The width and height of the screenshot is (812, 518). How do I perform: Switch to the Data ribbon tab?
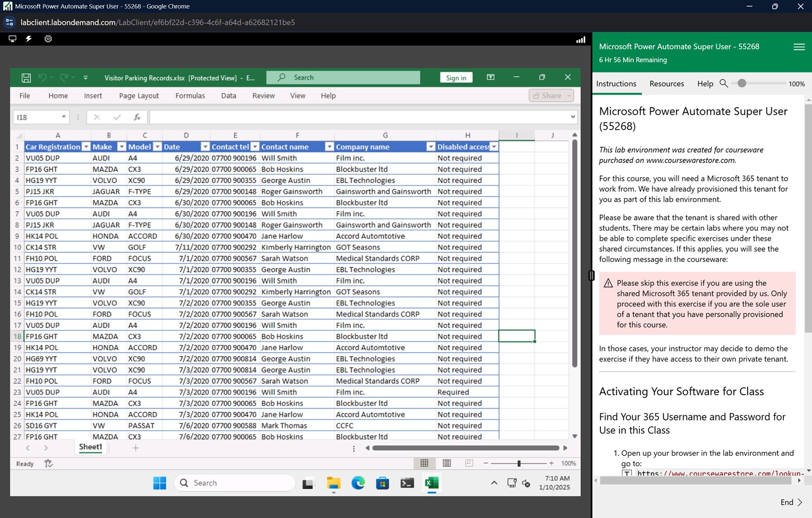click(228, 96)
